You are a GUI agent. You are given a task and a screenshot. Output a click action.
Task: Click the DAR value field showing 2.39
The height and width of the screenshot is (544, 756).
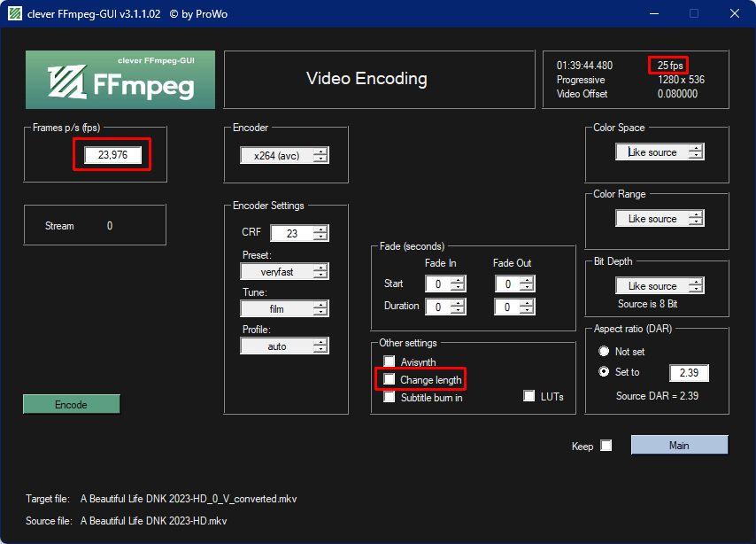pyautogui.click(x=689, y=373)
